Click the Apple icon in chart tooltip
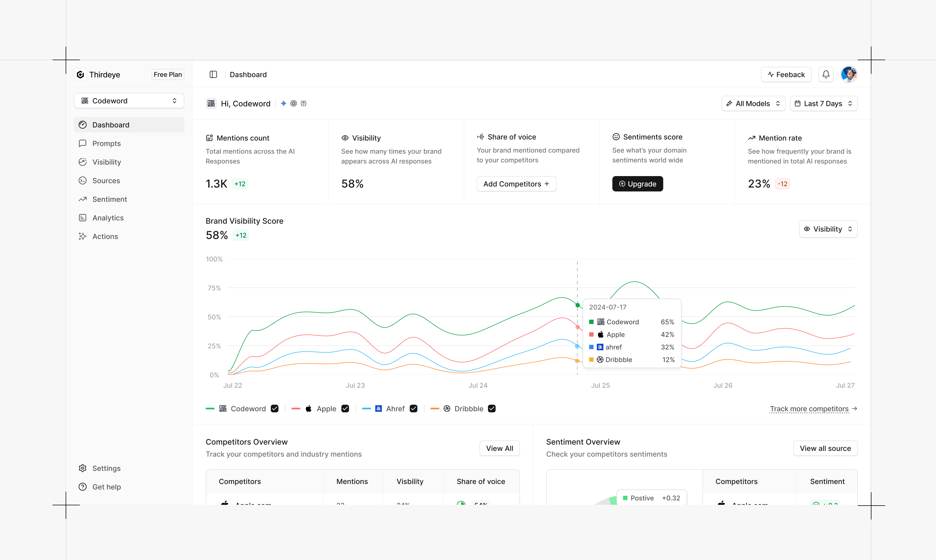The height and width of the screenshot is (560, 936). pyautogui.click(x=600, y=334)
